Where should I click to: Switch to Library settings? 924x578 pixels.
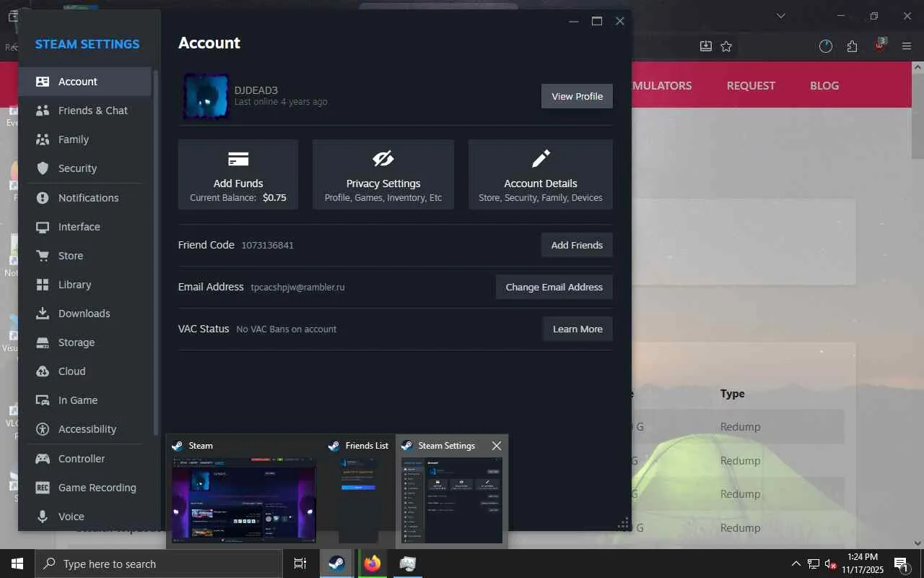tap(85, 285)
